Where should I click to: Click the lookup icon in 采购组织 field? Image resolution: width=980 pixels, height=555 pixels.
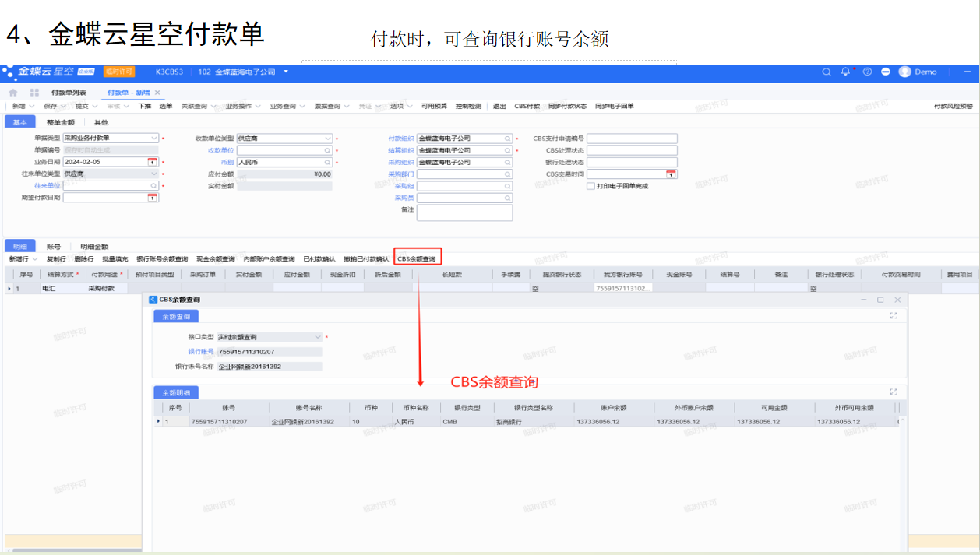tap(508, 163)
